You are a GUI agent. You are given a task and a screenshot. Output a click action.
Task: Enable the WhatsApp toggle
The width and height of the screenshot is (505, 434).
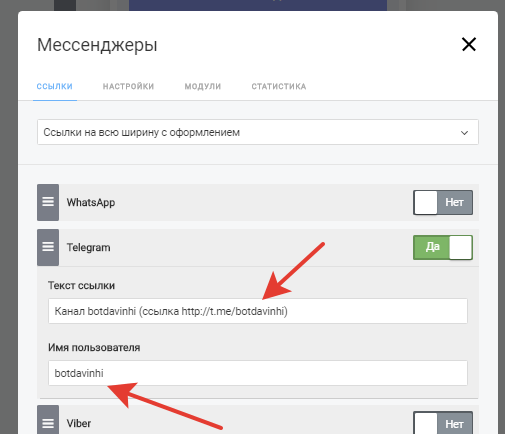click(443, 202)
